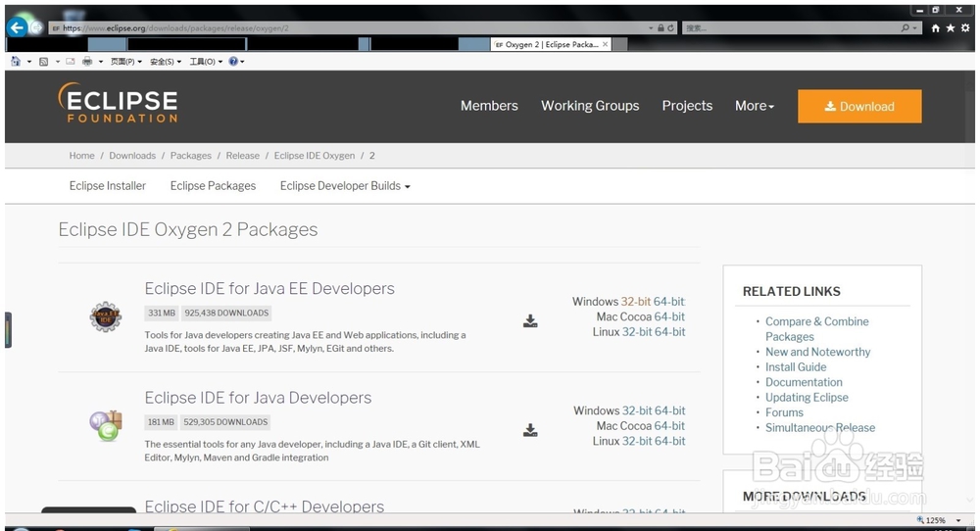Open the New and Noteworthy link
Screen dimensions: 980x531
click(817, 352)
